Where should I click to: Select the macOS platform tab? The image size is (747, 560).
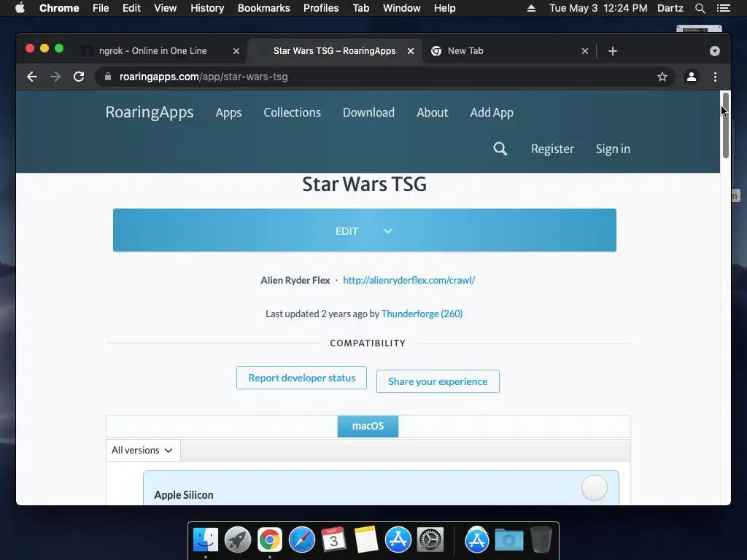coord(368,426)
